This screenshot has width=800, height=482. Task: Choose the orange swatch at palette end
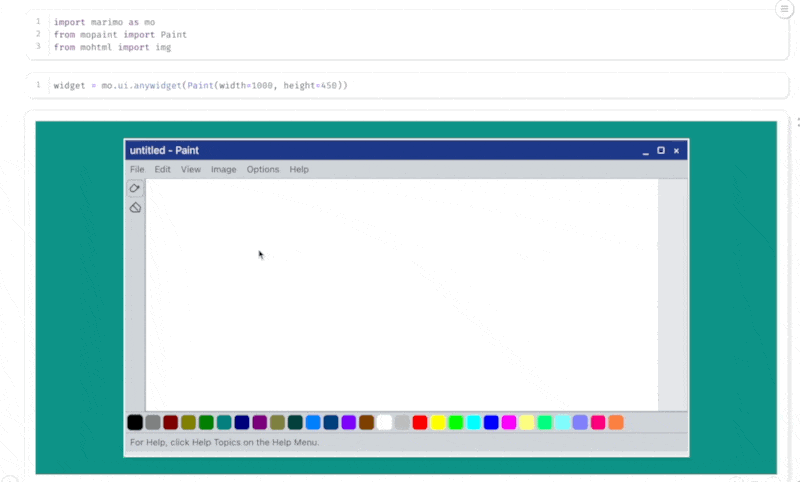point(616,423)
